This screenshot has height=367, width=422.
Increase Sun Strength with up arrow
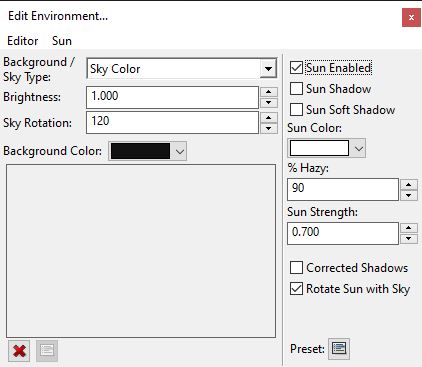click(409, 228)
